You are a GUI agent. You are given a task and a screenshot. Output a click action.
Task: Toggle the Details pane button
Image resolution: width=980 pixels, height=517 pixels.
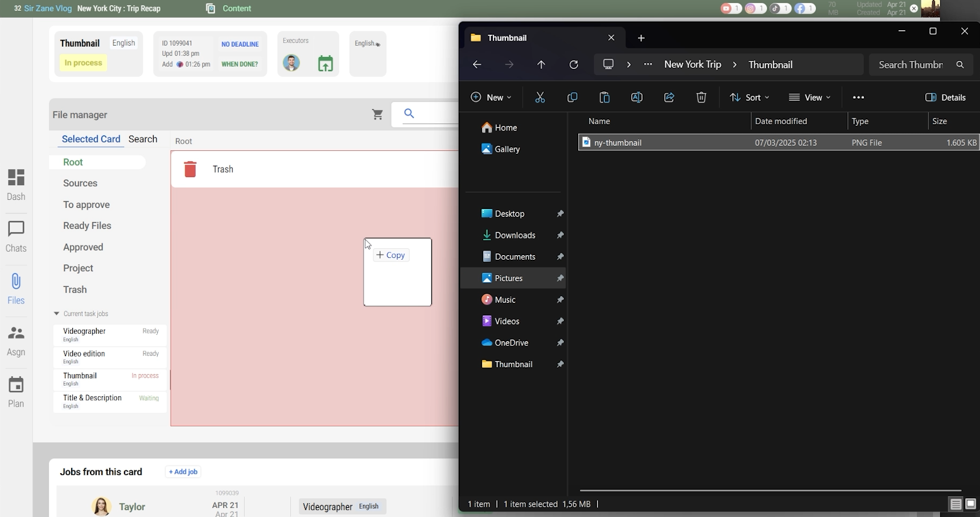945,98
